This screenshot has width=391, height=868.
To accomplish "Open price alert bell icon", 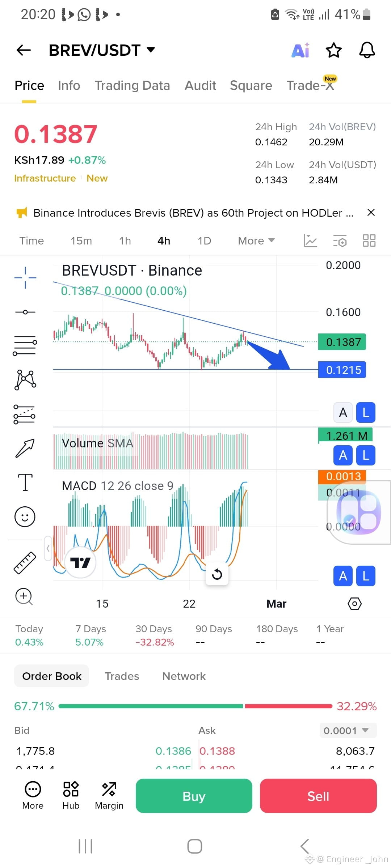I will [x=367, y=50].
